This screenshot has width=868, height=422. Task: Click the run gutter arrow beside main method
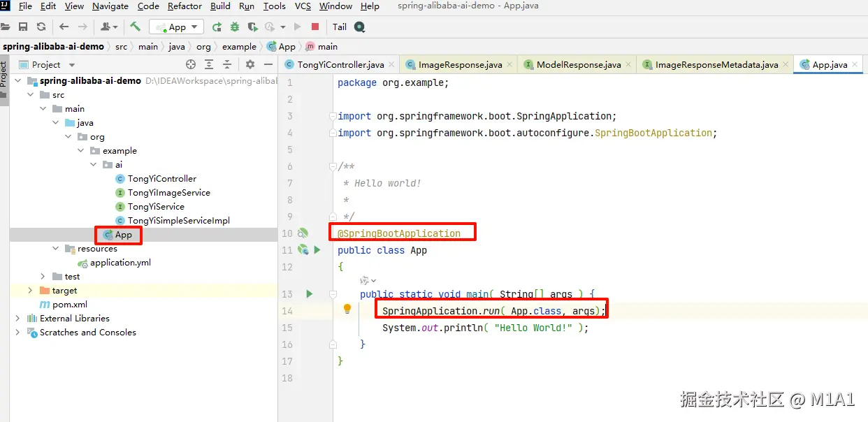point(310,294)
